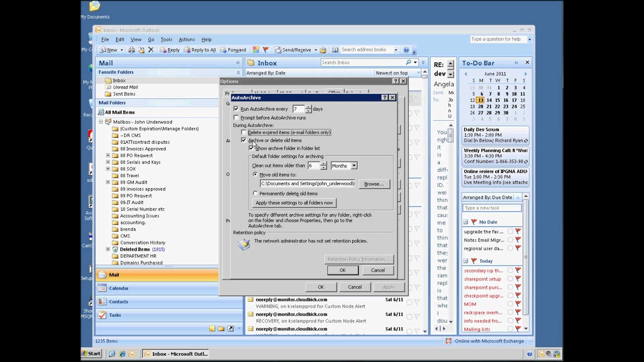Open the Actions menu
Image resolution: width=644 pixels, height=362 pixels.
187,39
